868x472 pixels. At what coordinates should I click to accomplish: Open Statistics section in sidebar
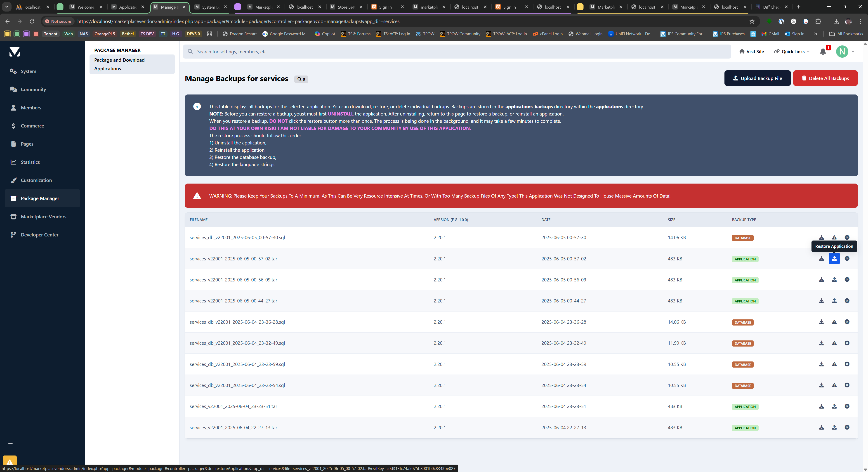[x=42, y=162]
